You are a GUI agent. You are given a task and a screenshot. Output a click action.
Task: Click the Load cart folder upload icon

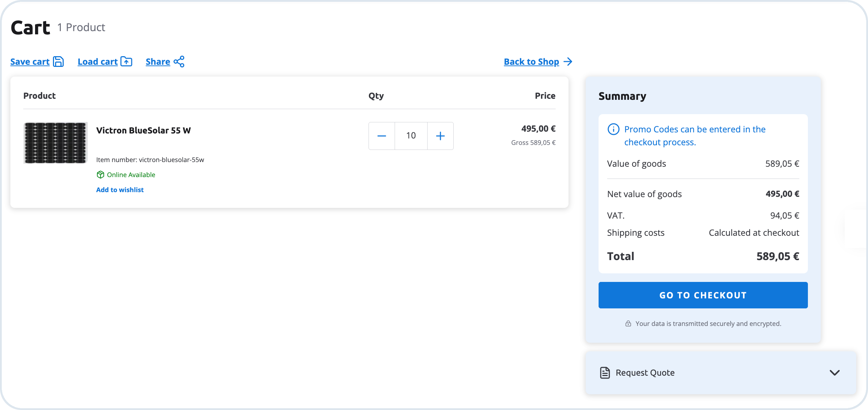pyautogui.click(x=126, y=62)
